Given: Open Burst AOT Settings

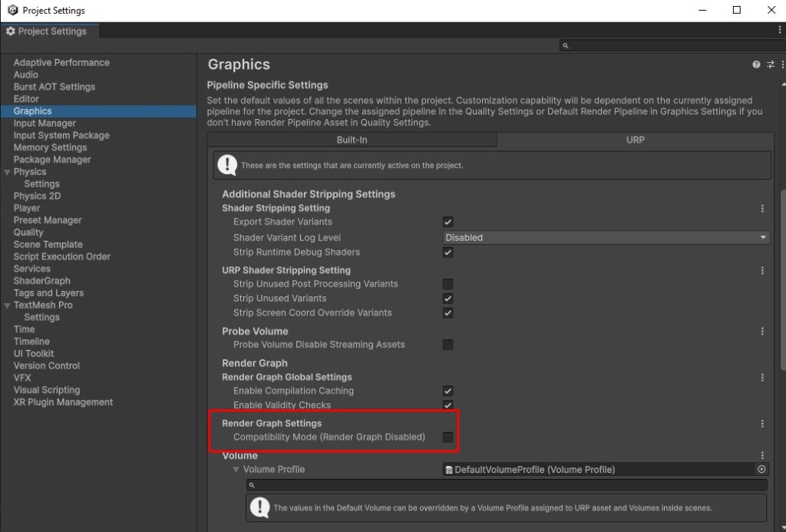Looking at the screenshot, I should click(x=54, y=87).
